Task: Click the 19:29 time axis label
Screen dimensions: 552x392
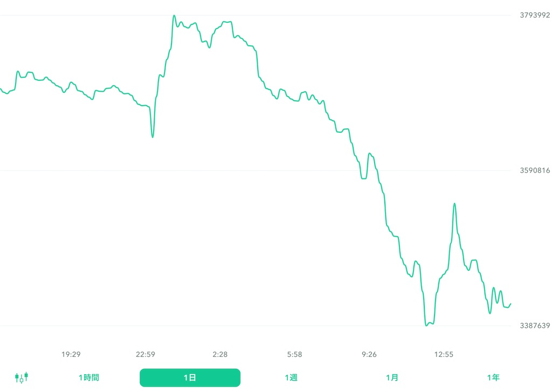Action: point(71,354)
